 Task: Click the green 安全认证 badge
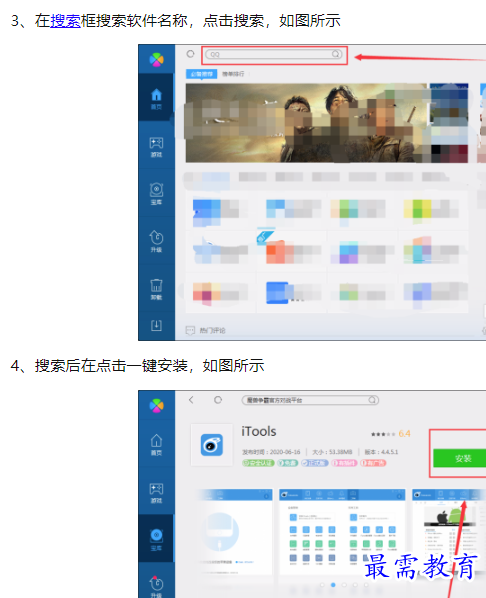(258, 463)
